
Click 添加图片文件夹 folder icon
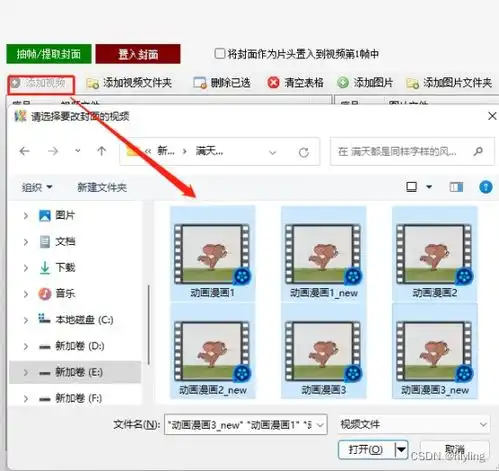coord(413,83)
